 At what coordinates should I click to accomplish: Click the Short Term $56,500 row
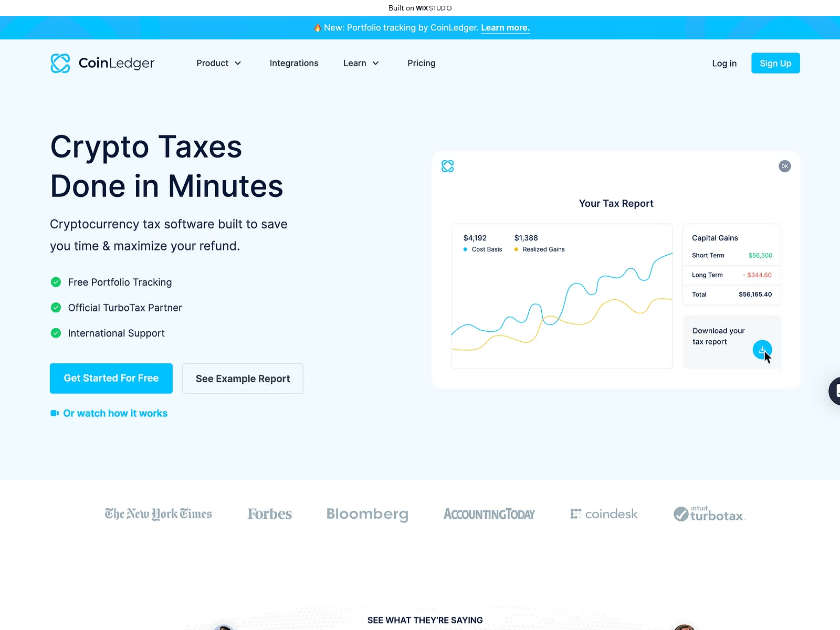point(732,256)
